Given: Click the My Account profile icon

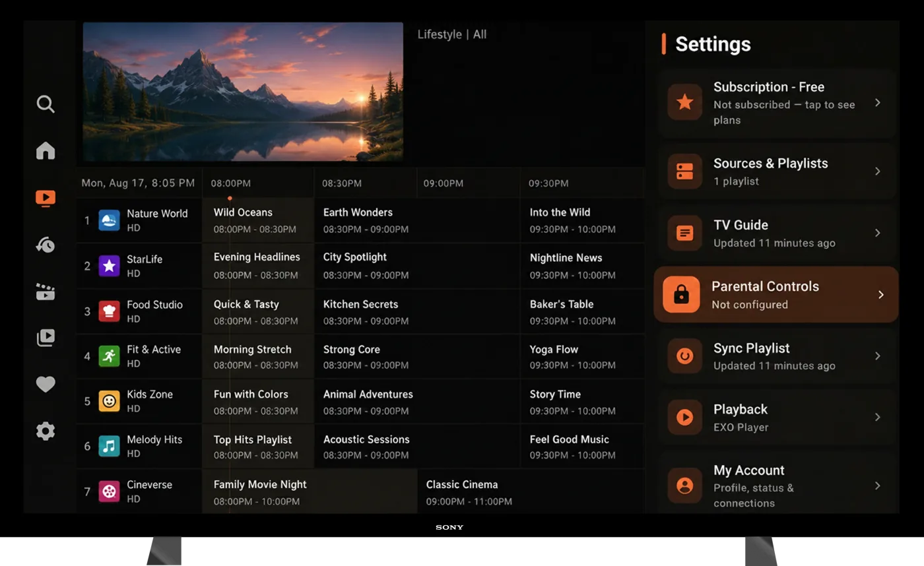Looking at the screenshot, I should coord(684,486).
